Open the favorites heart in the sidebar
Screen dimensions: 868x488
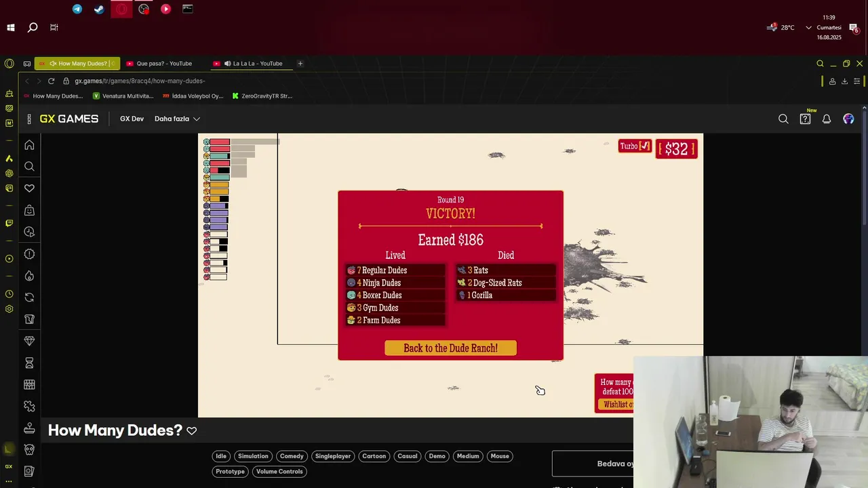coord(29,188)
